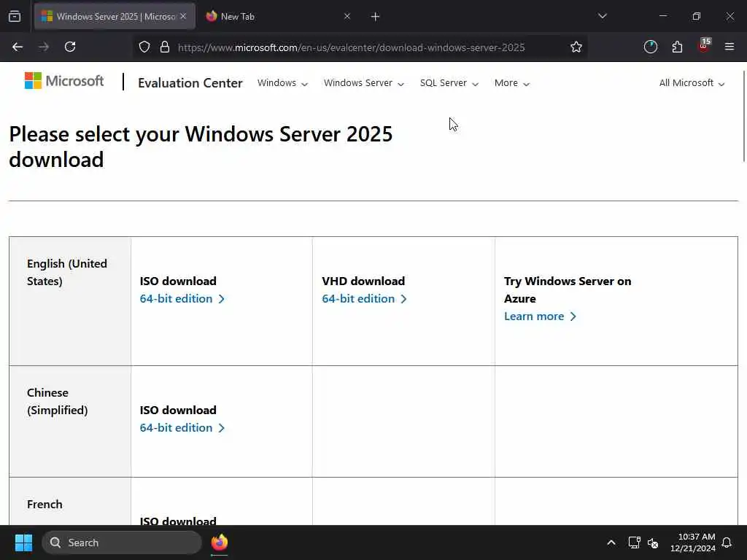Screen dimensions: 747x560
Task: Open the Windows Start menu
Action: [x=23, y=542]
